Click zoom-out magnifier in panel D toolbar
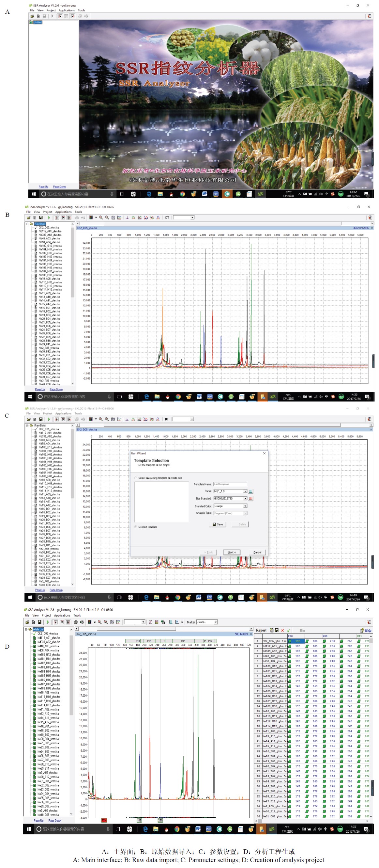This screenshot has width=379, height=868. (106, 622)
